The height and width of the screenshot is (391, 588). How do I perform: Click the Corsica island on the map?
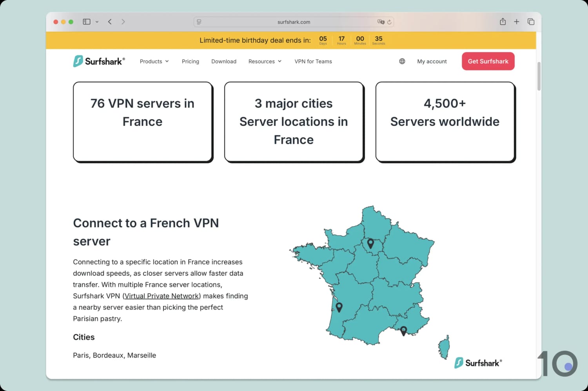point(445,348)
